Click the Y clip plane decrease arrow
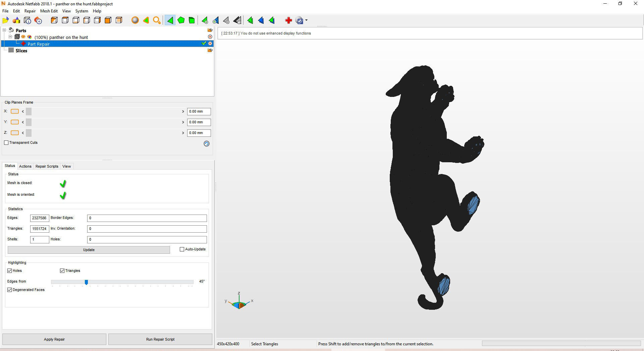Viewport: 644px width, 351px height. [23, 122]
